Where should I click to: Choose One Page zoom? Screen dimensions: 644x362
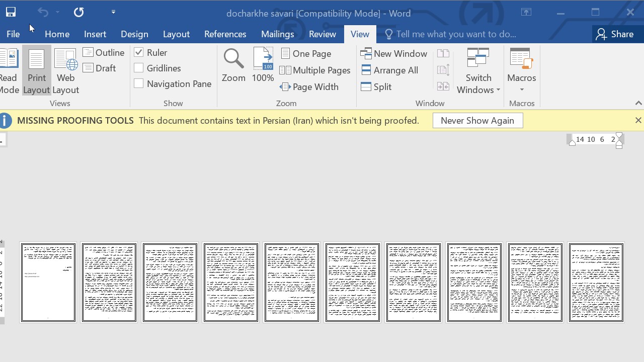coord(305,54)
